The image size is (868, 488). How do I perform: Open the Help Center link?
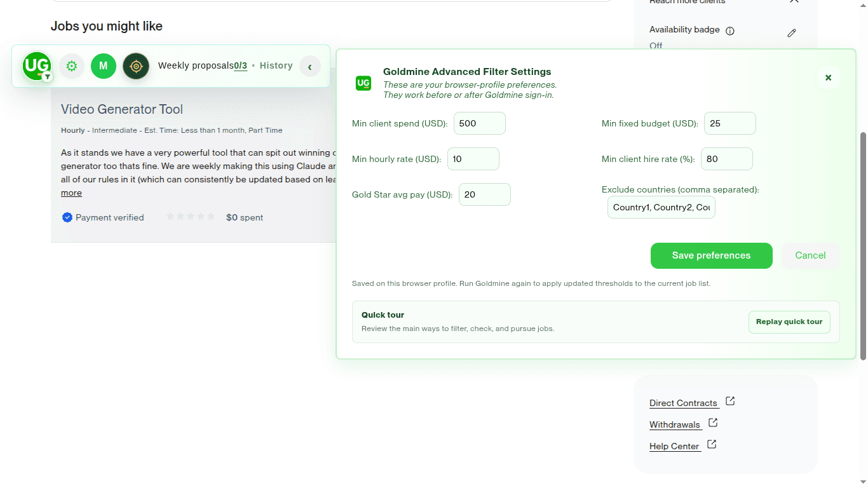tap(674, 446)
